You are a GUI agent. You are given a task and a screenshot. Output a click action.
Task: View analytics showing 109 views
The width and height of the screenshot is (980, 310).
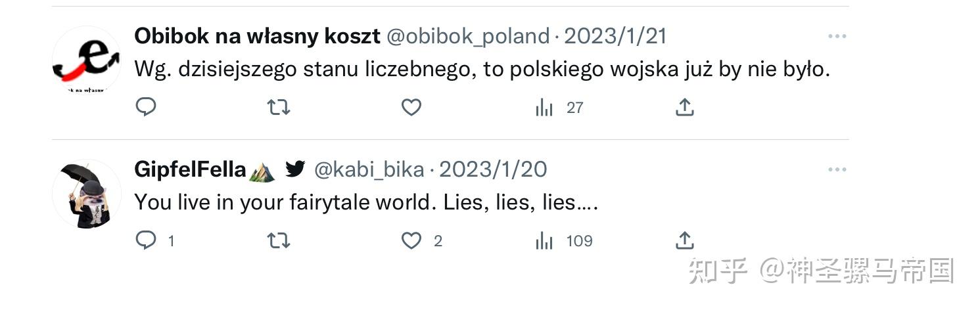(564, 241)
